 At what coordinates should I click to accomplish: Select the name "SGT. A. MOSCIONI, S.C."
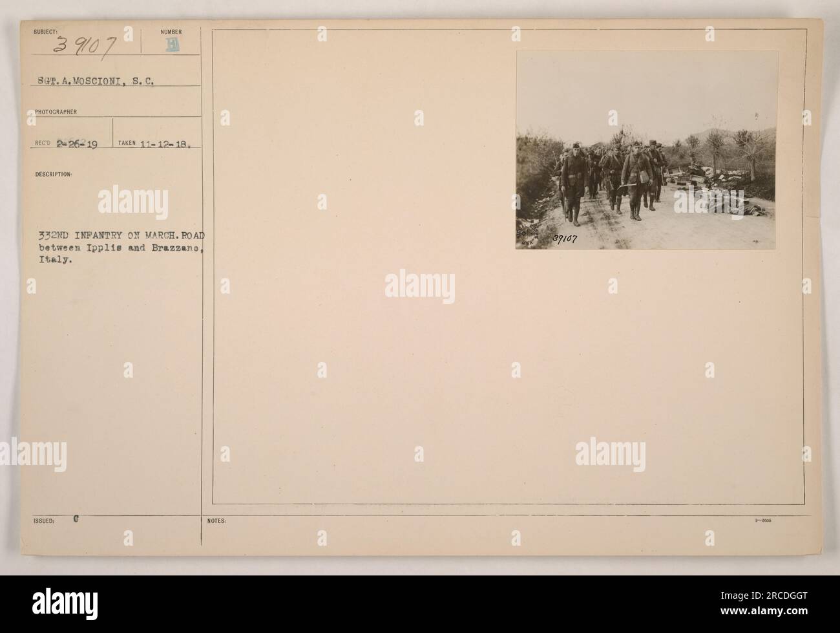pos(97,81)
